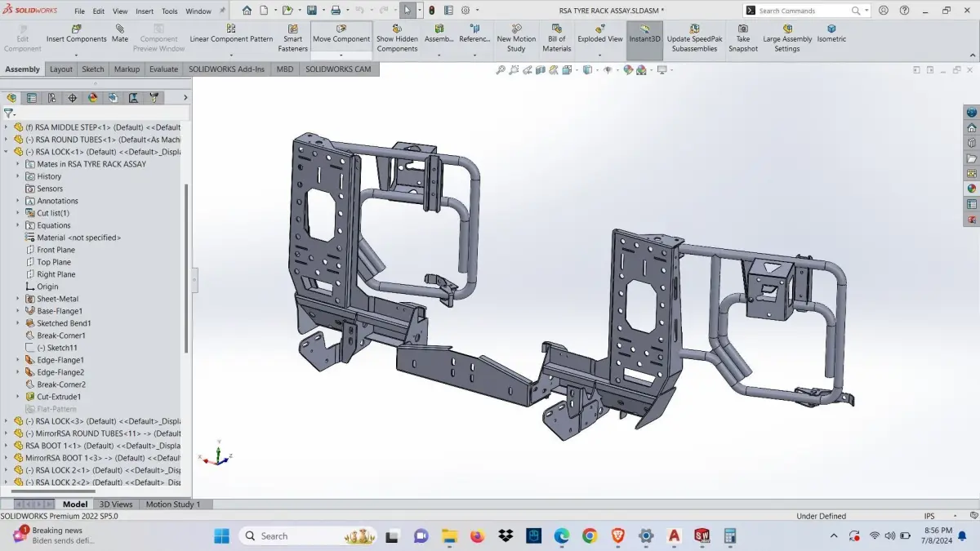This screenshot has width=980, height=551.
Task: Open the Move Component dropdown arrow
Action: point(341,56)
